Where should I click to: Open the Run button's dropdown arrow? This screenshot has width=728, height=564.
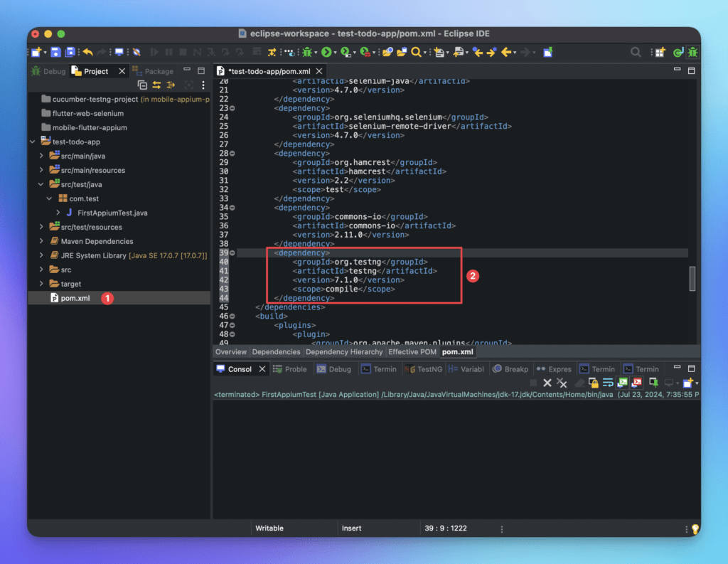tap(336, 53)
